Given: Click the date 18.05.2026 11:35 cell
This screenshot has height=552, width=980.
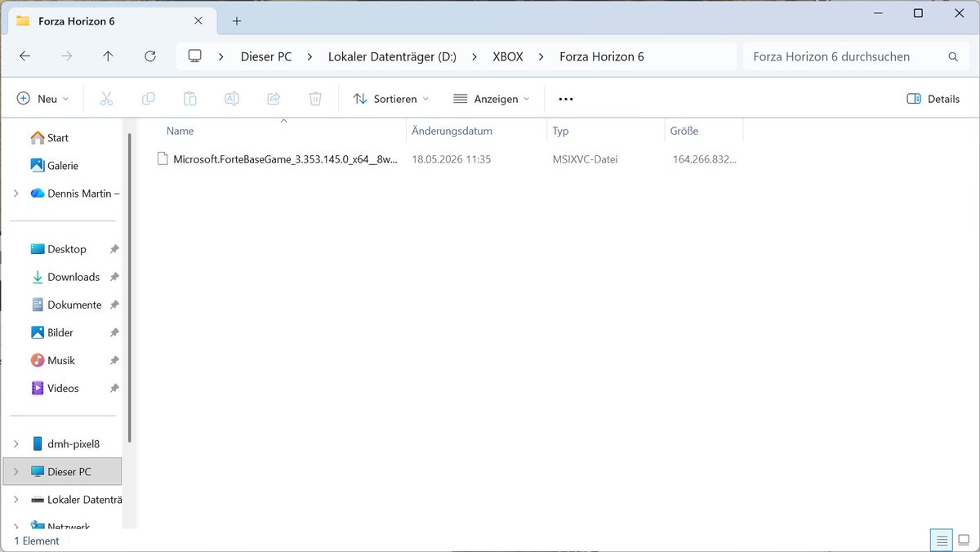Looking at the screenshot, I should (451, 159).
